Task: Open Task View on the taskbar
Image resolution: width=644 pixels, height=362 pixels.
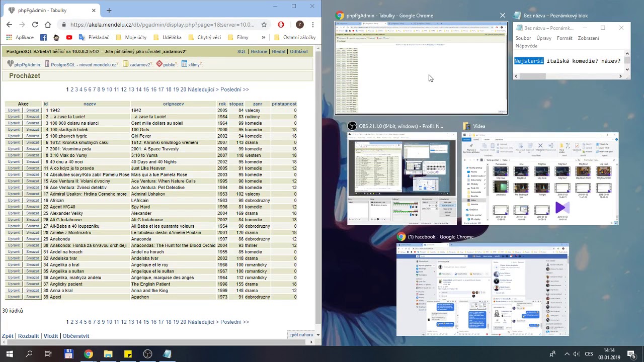Action: [x=48, y=354]
